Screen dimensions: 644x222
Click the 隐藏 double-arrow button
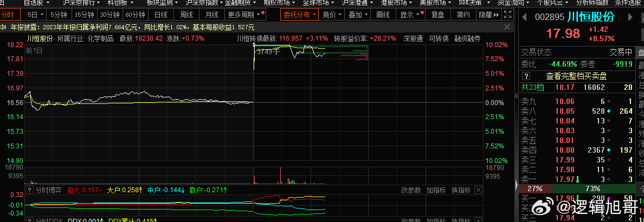[x=489, y=15]
